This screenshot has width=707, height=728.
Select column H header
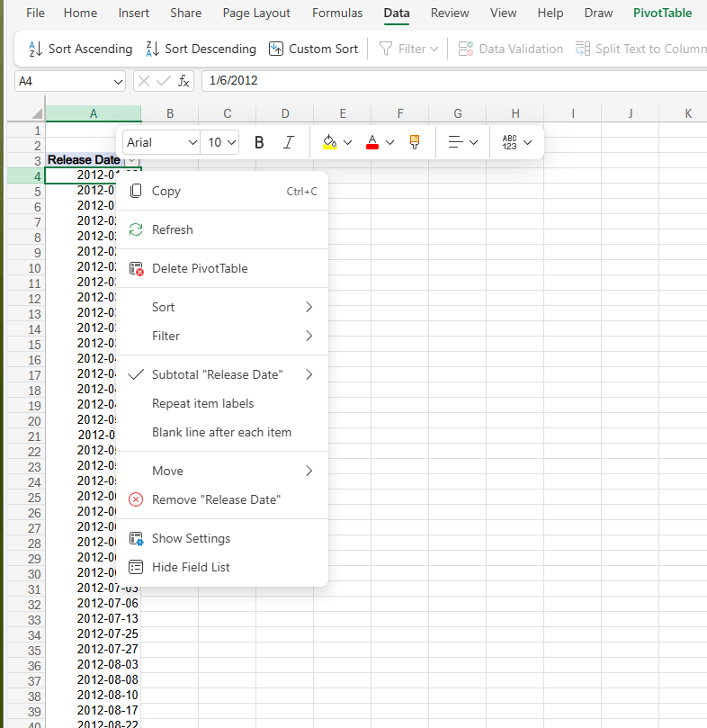pos(515,113)
